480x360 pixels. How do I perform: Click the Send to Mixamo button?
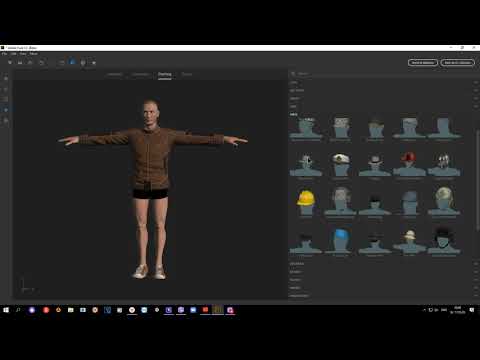tap(423, 62)
